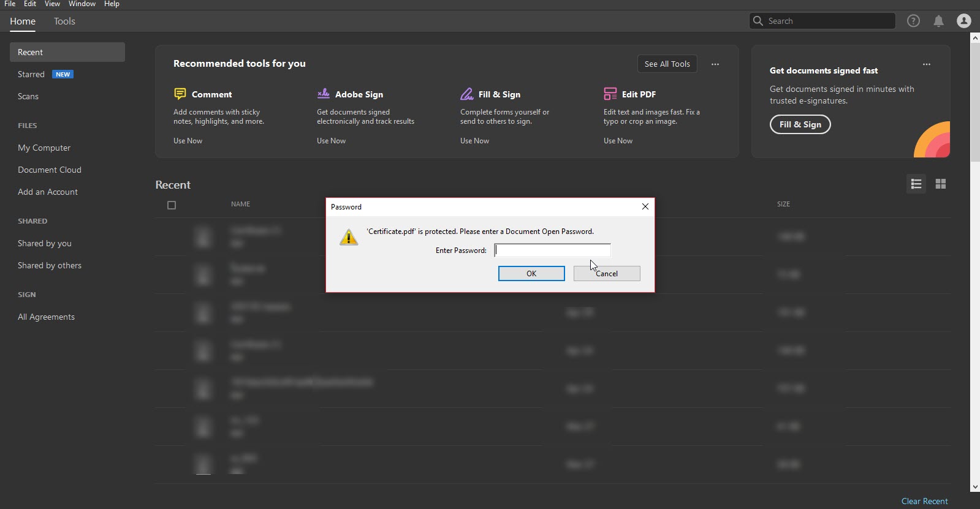980x509 pixels.
Task: Open options menu for Recommended tools
Action: click(x=715, y=64)
